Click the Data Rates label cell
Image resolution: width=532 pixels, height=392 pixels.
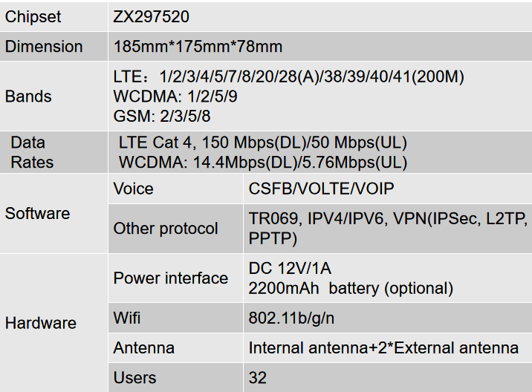(x=53, y=152)
